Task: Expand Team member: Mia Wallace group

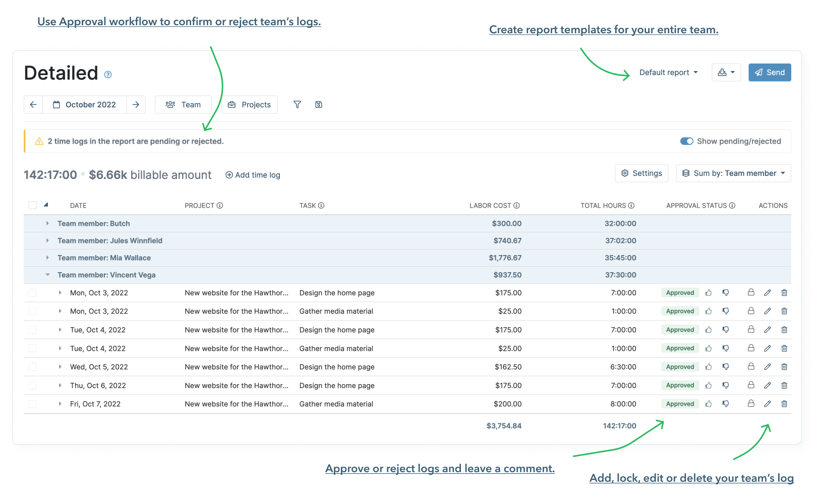Action: (x=47, y=258)
